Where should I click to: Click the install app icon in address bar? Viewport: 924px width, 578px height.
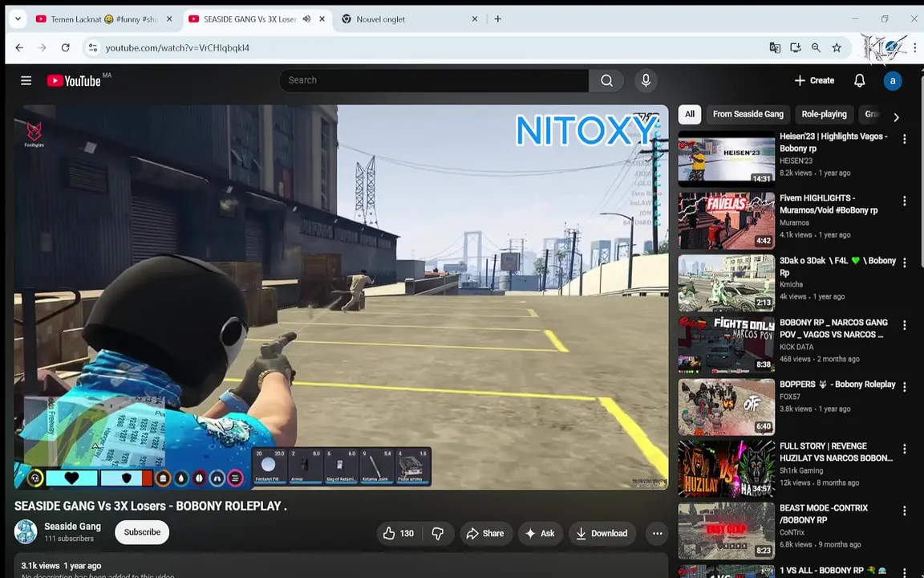click(x=795, y=48)
